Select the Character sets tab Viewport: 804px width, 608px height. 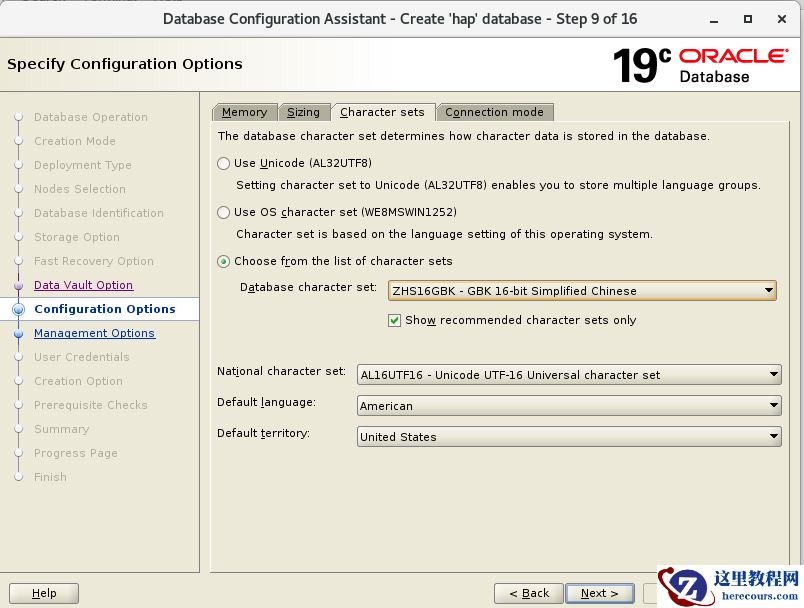(x=383, y=112)
